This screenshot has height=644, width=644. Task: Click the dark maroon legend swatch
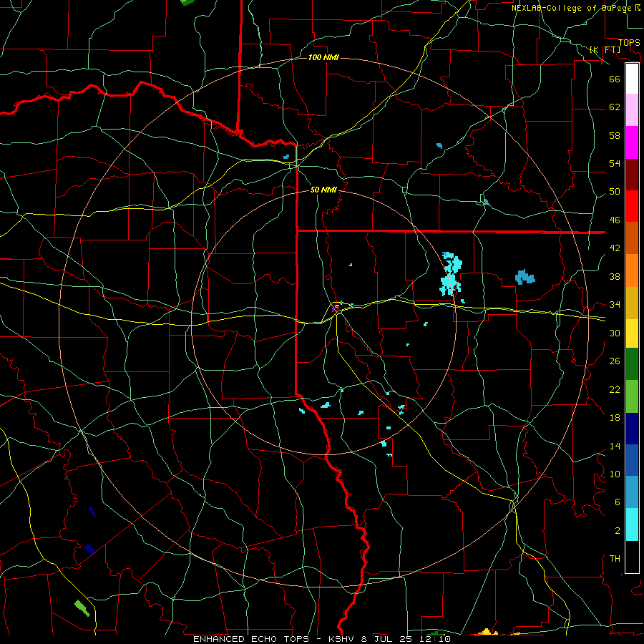(x=632, y=175)
